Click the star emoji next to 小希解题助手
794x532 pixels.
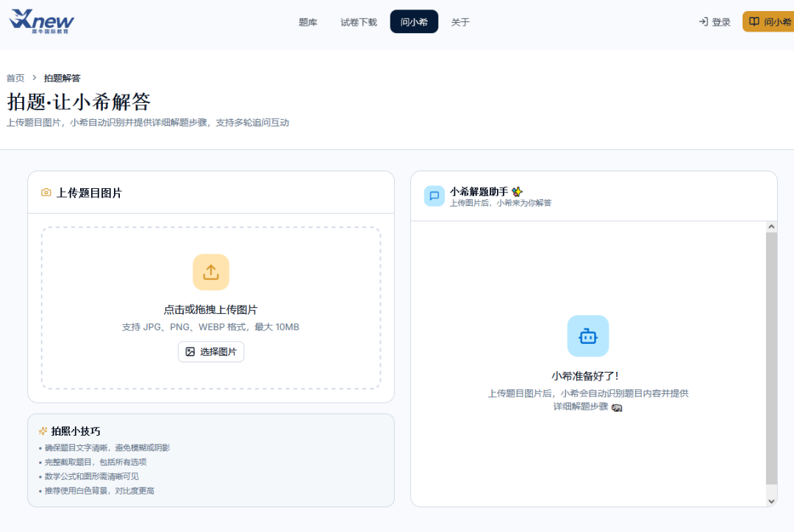[517, 191]
